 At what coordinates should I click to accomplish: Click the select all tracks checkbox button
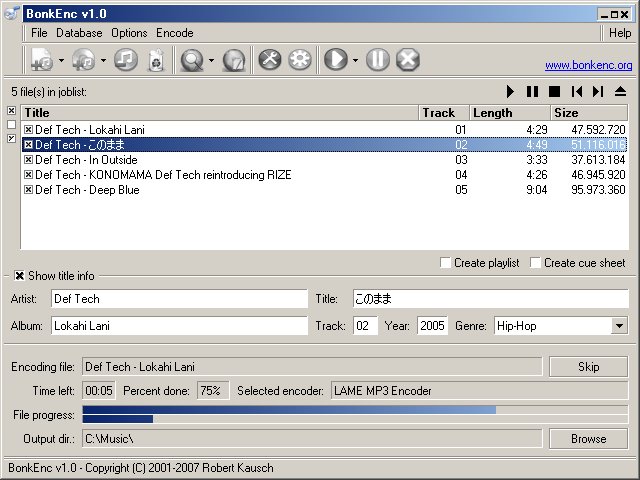(x=11, y=111)
